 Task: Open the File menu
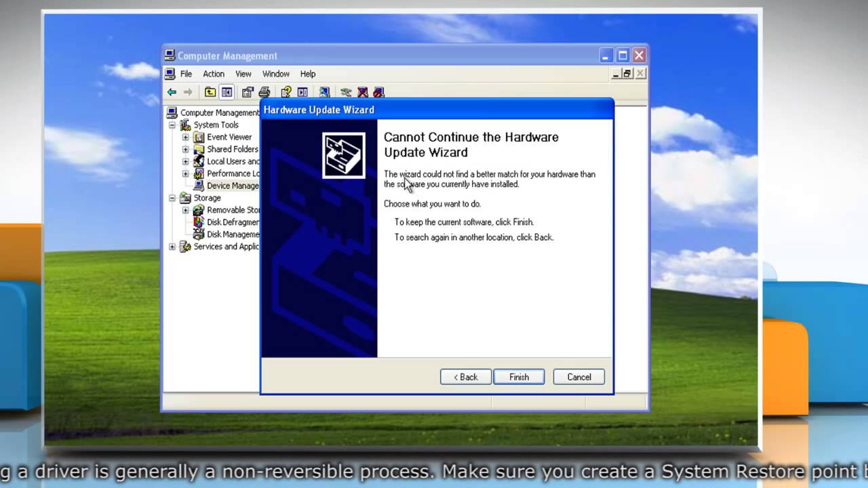pos(186,74)
